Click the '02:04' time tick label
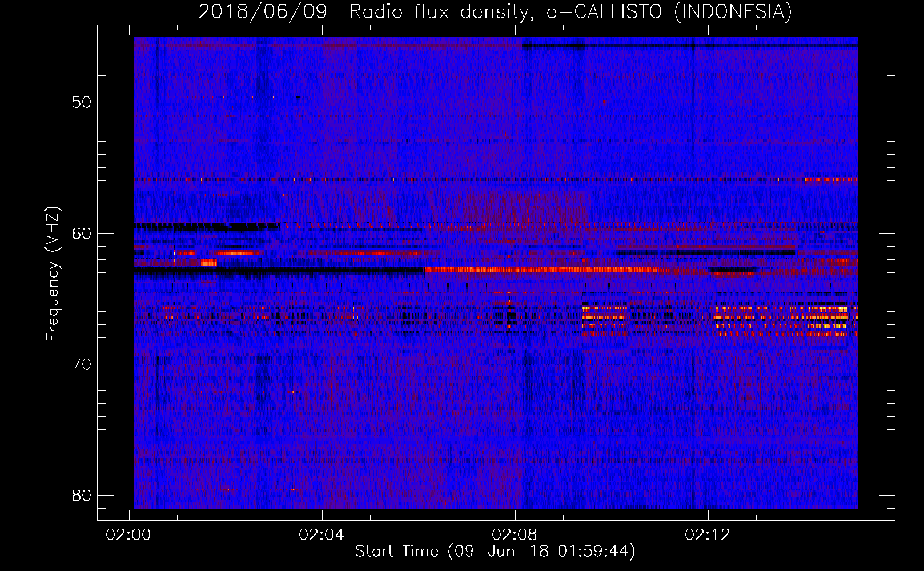 pos(322,535)
